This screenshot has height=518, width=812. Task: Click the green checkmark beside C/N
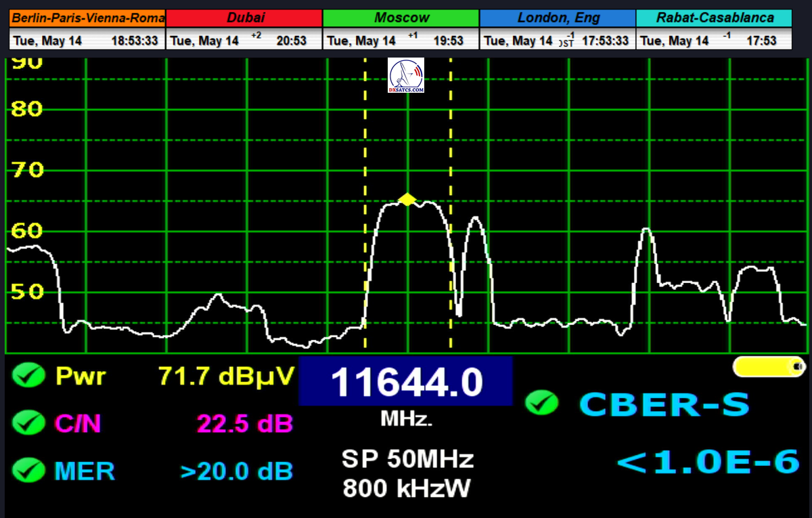click(29, 423)
